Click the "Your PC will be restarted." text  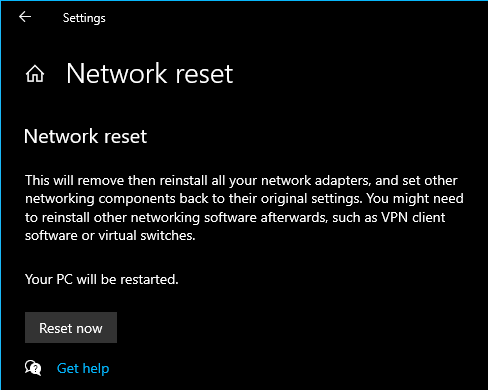102,279
